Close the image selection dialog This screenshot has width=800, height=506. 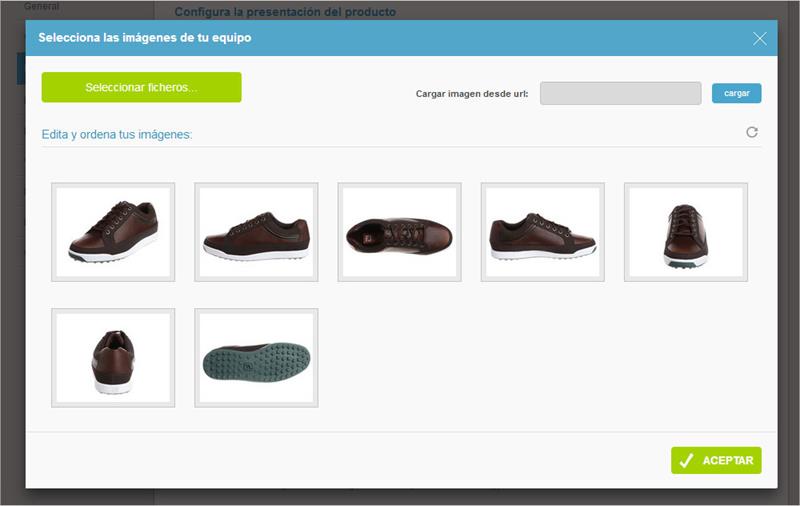(760, 38)
